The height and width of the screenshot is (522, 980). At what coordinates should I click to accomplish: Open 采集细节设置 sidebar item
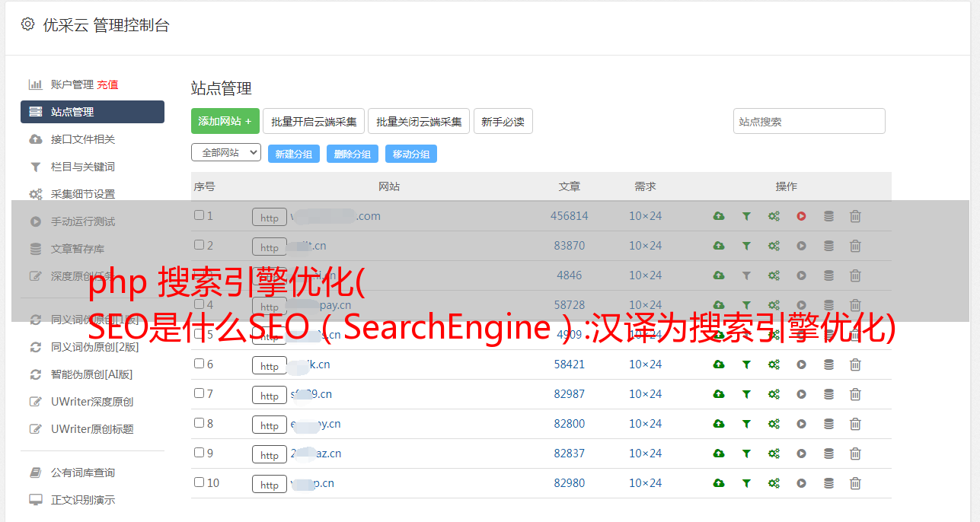point(83,194)
